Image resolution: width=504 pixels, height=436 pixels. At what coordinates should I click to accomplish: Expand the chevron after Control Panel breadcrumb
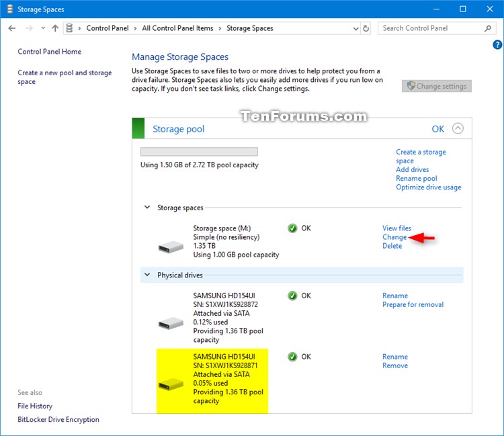[135, 29]
